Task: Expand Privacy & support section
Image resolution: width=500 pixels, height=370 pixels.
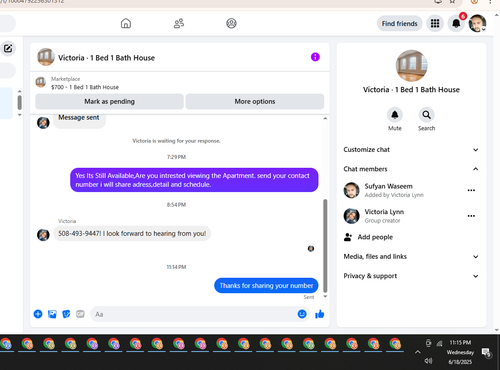Action: (x=411, y=276)
